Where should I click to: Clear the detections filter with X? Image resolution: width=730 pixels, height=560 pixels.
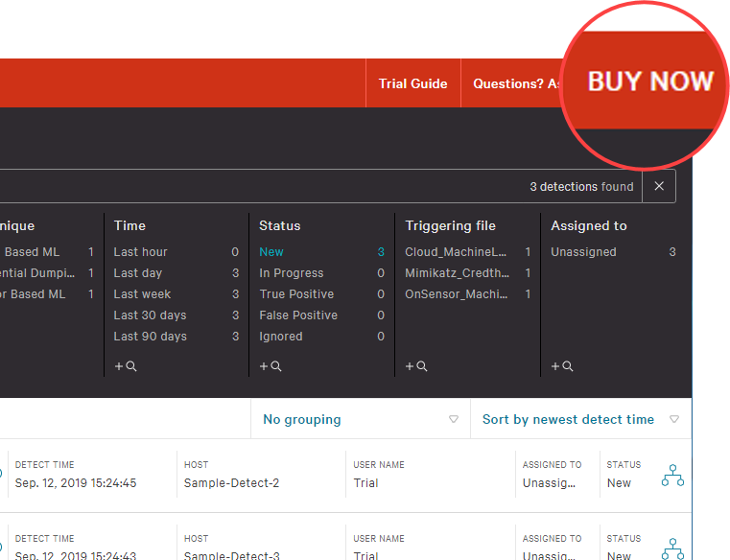[x=659, y=186]
